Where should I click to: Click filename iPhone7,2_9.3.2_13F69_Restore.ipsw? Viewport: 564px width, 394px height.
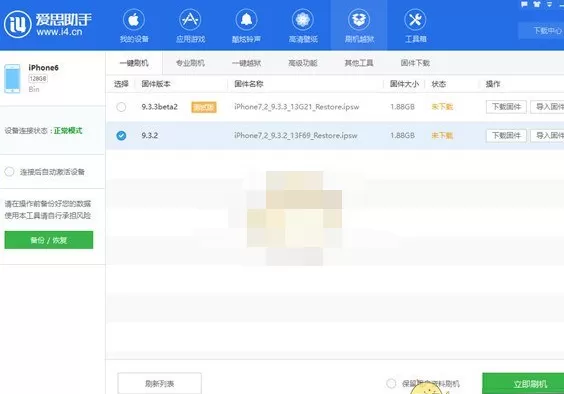pyautogui.click(x=296, y=136)
